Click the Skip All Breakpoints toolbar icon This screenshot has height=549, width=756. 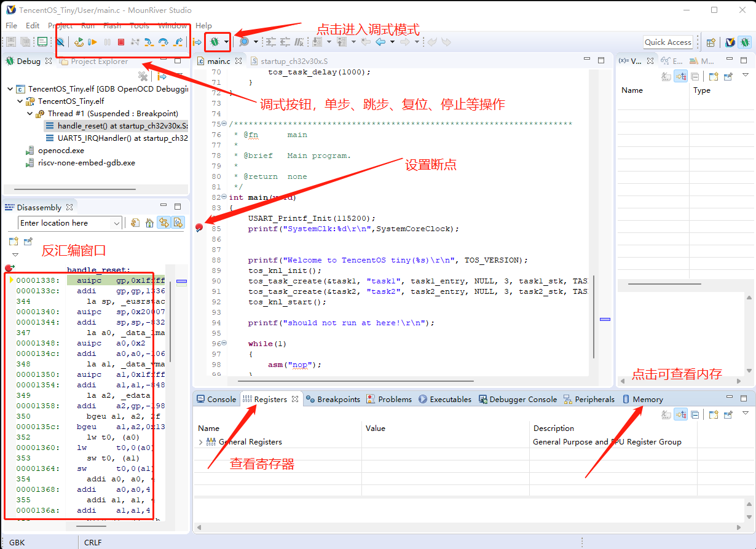pyautogui.click(x=60, y=42)
